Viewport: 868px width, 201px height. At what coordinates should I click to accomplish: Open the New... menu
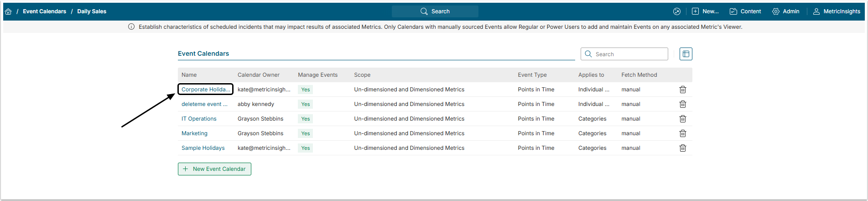[x=705, y=11]
